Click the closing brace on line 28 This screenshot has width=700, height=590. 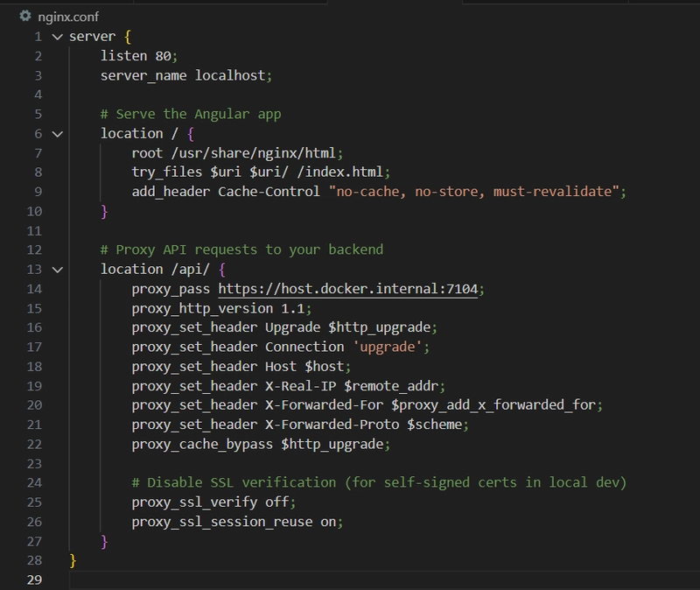73,559
